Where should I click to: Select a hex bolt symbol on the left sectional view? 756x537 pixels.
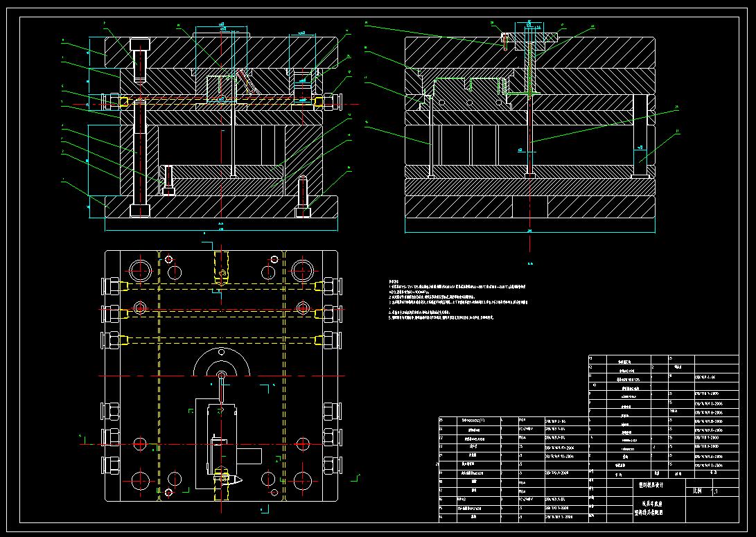pos(139,43)
